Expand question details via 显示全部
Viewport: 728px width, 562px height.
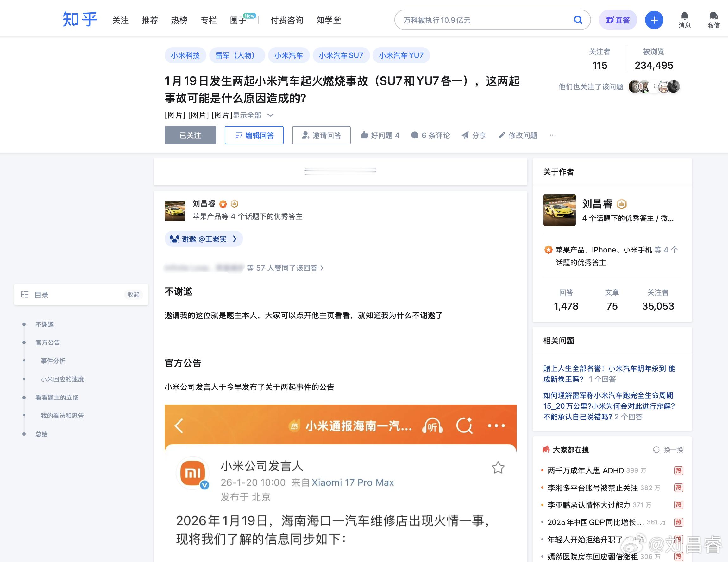coord(253,115)
